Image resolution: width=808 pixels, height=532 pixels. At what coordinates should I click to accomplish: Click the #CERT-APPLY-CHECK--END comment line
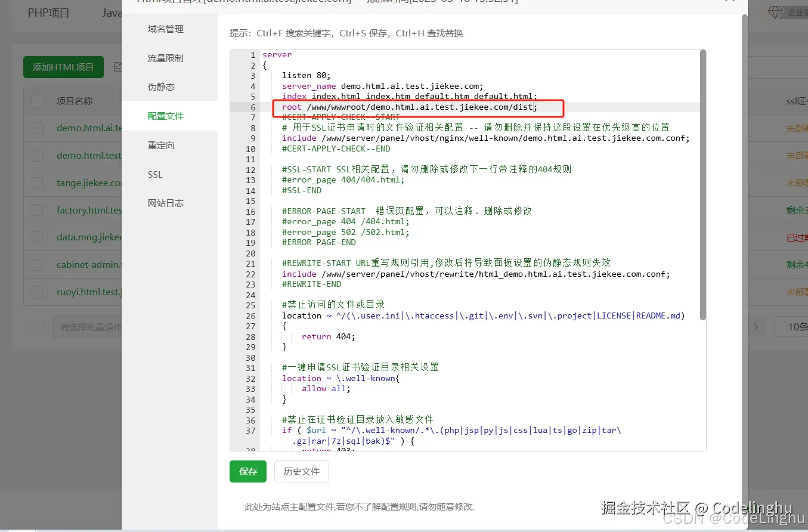(x=336, y=149)
